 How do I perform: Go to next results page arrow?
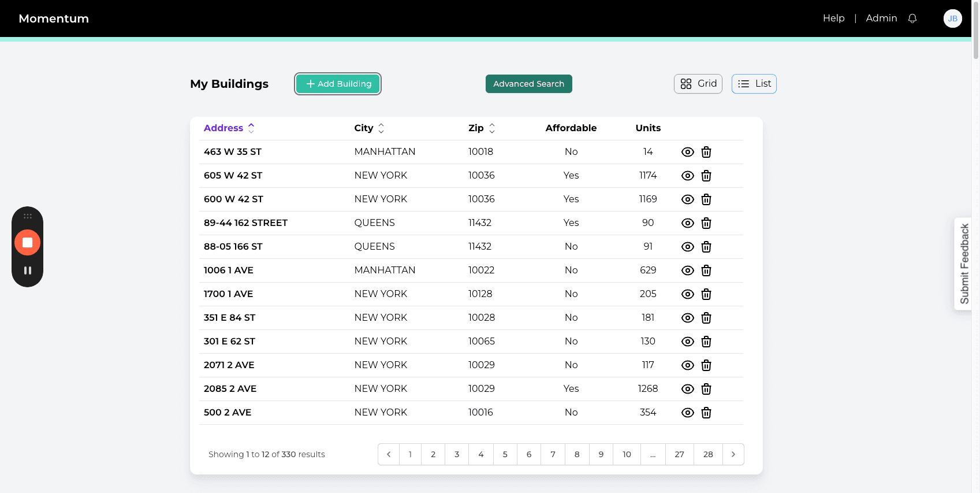pyautogui.click(x=733, y=454)
